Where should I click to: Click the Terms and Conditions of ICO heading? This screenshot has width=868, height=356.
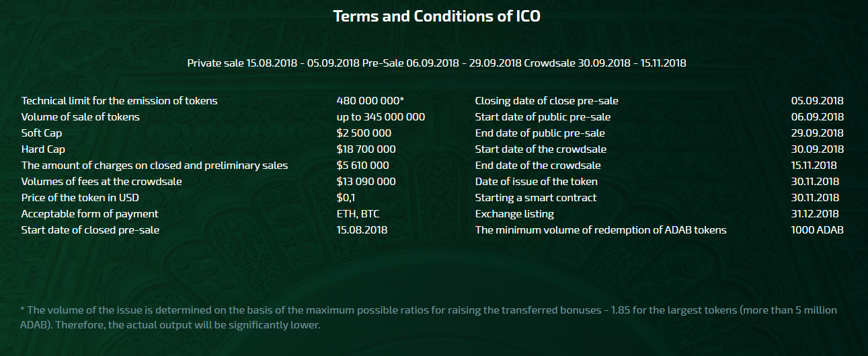436,16
